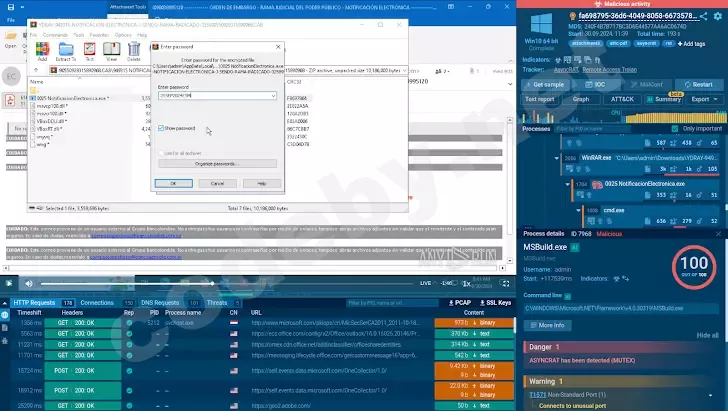Click the share icon beside task ID

(704, 16)
